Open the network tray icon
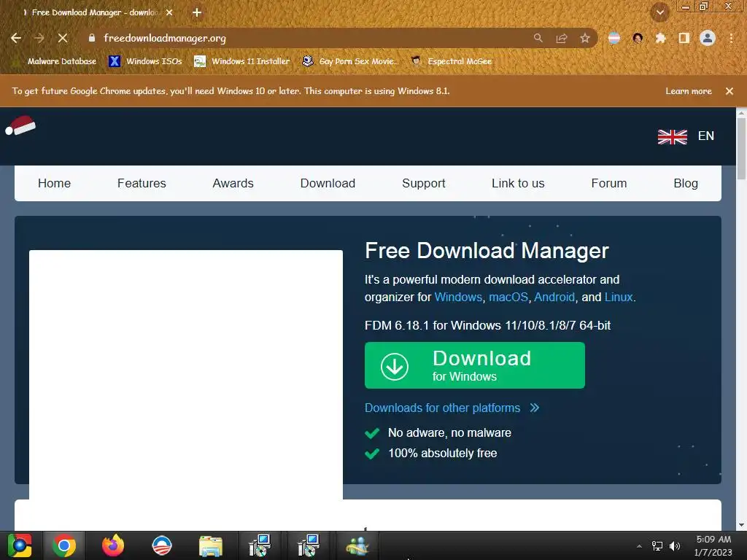The width and height of the screenshot is (747, 560). [x=657, y=546]
